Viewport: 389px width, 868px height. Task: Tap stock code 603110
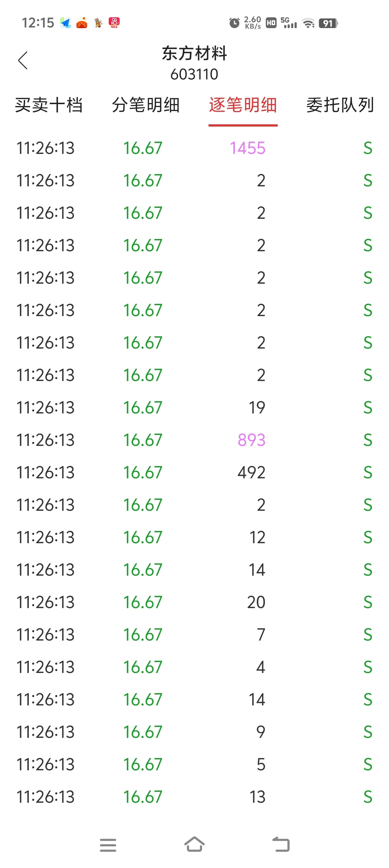click(194, 74)
